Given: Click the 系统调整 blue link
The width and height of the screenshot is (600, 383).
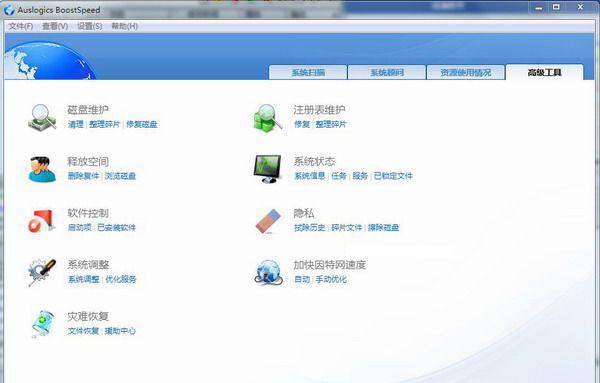Looking at the screenshot, I should (x=83, y=279).
